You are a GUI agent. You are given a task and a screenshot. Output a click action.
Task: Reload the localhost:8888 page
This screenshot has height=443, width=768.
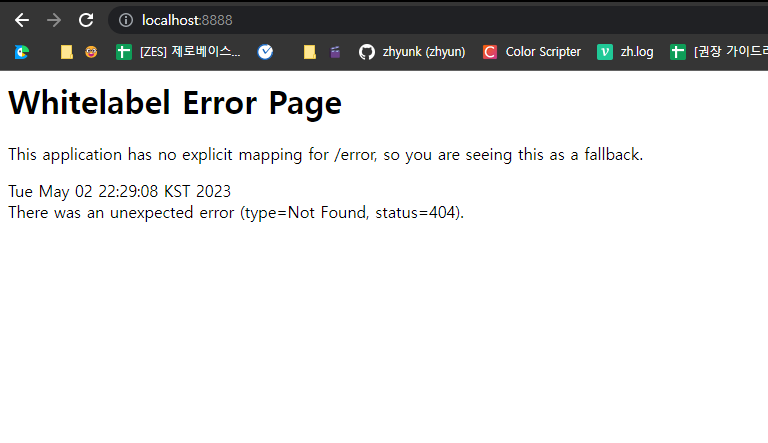pos(86,20)
